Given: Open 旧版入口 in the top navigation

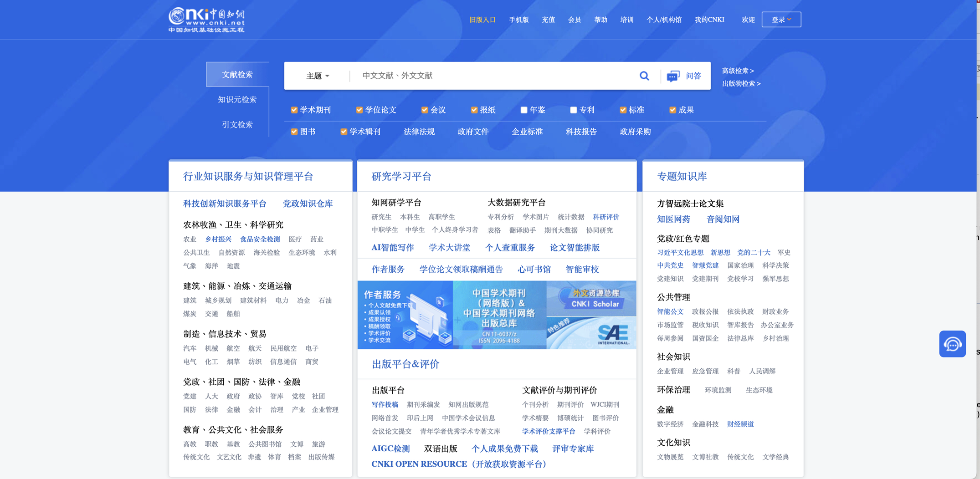Looking at the screenshot, I should click(x=482, y=20).
